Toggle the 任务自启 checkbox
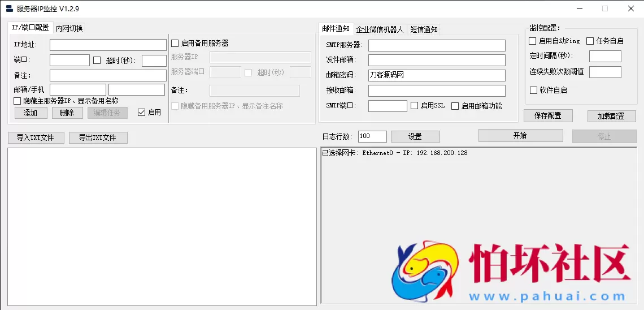This screenshot has width=644, height=310. click(x=590, y=41)
